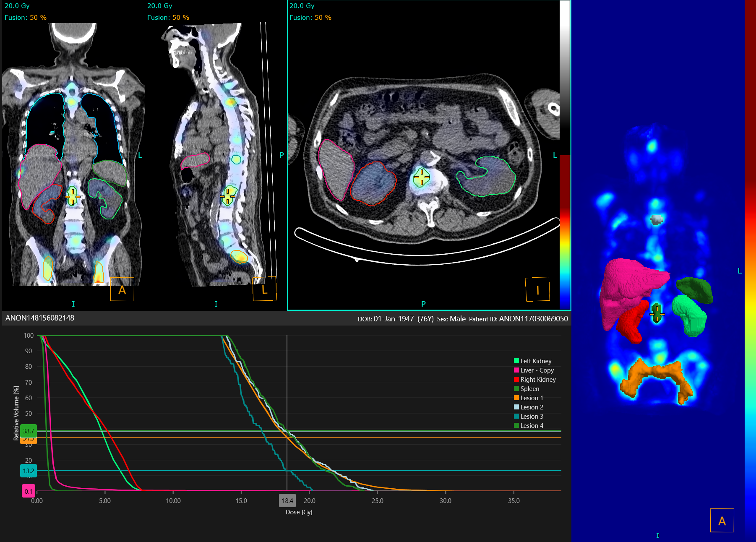756x542 pixels.
Task: Click the Patient ID ANON117030069050
Action: coord(533,318)
